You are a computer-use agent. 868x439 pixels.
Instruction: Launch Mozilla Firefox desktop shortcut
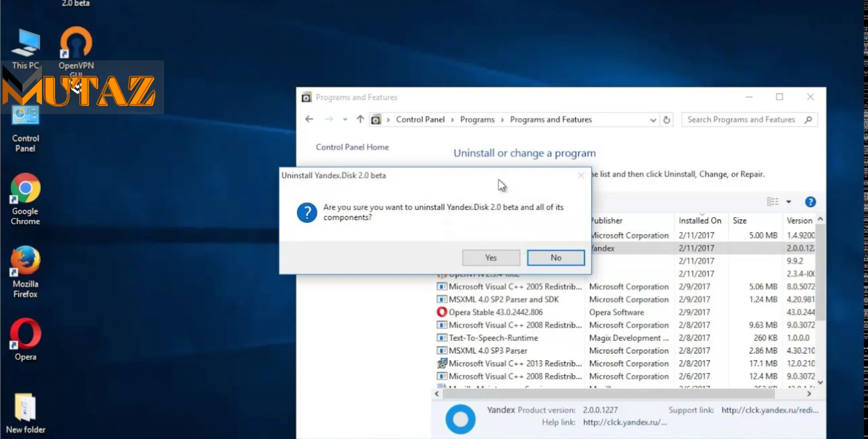(x=25, y=272)
